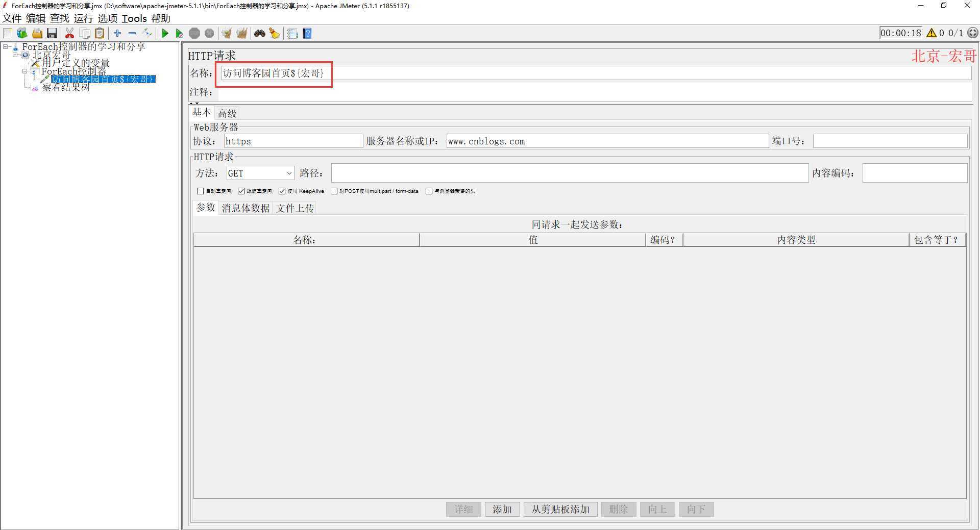Reset search using the yellow brush icon
Screen dimensions: 980x530
(x=275, y=34)
